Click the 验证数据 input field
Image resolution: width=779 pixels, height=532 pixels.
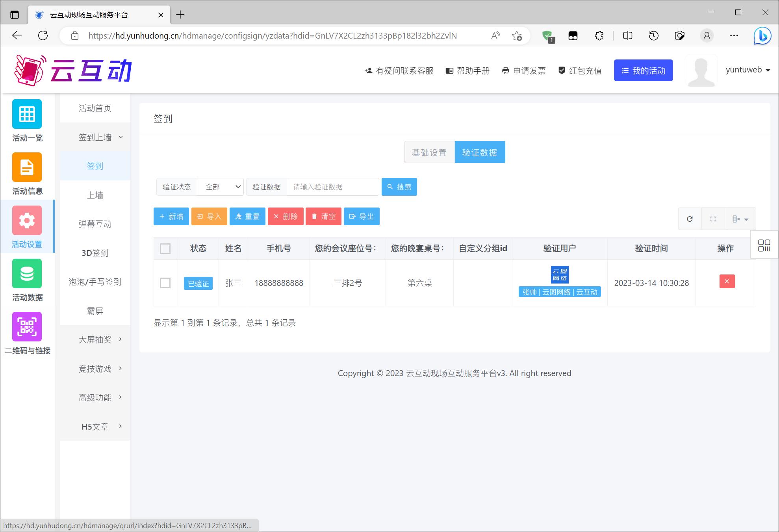(x=332, y=186)
